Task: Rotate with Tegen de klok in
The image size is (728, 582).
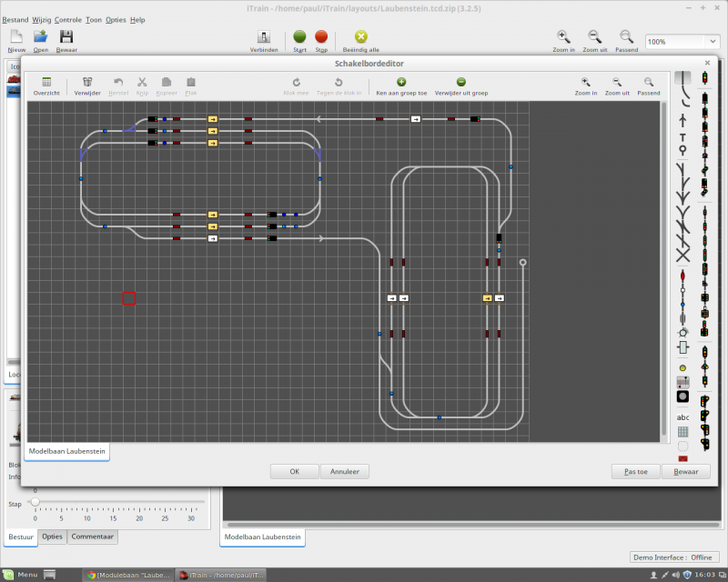Action: [339, 86]
